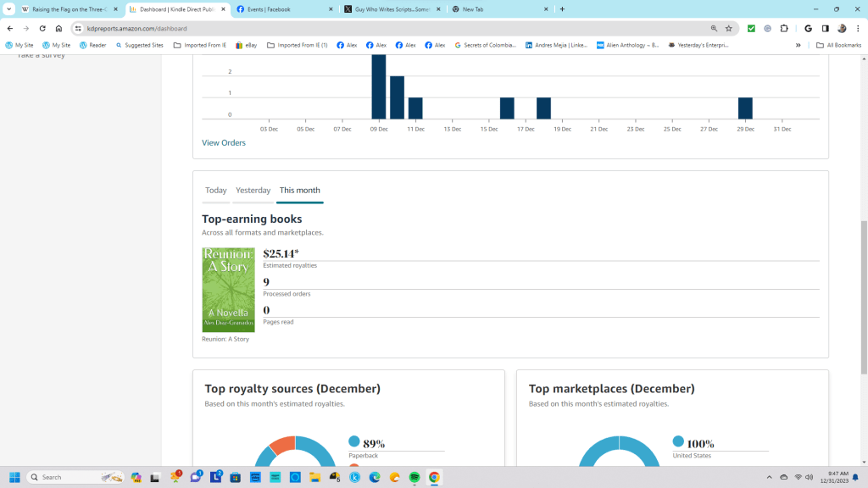Click the View Orders link

(224, 143)
